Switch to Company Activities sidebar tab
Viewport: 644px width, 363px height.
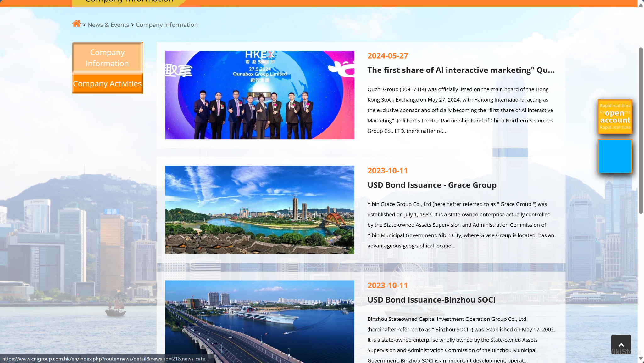point(108,84)
